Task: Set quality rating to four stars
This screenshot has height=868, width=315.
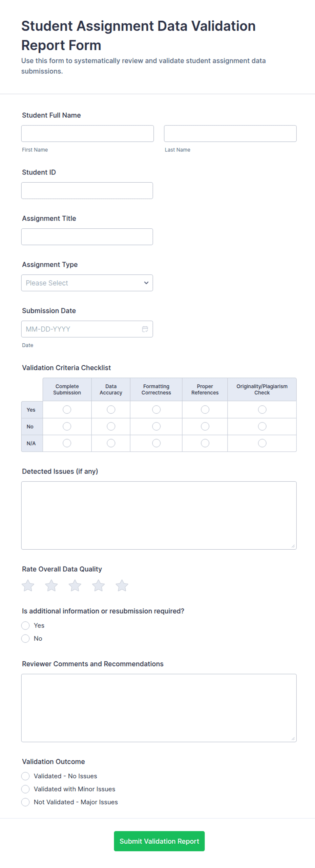Action: point(99,585)
